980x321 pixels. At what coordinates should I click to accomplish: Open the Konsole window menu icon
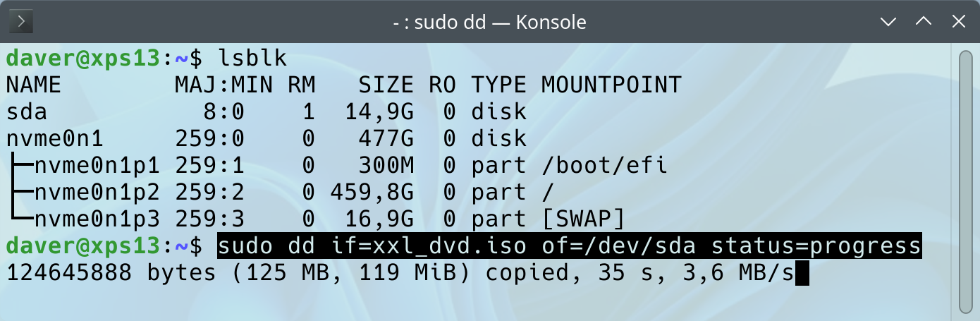[x=22, y=21]
